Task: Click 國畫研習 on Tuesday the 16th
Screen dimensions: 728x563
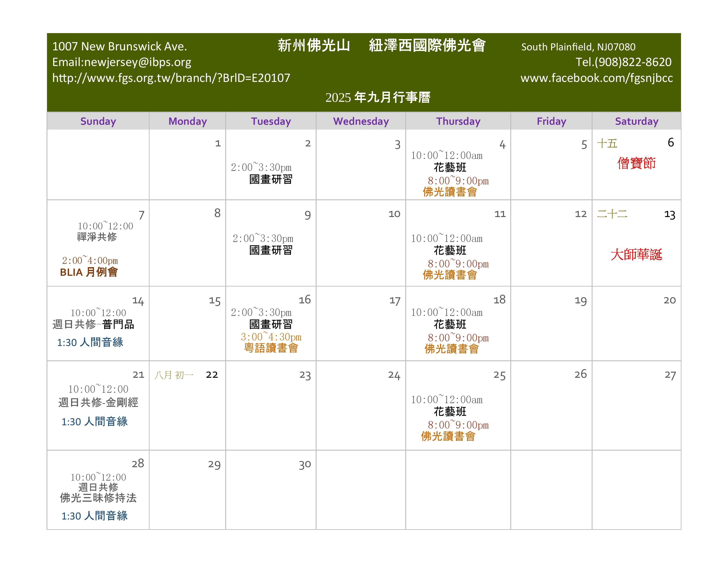Action: click(x=271, y=324)
